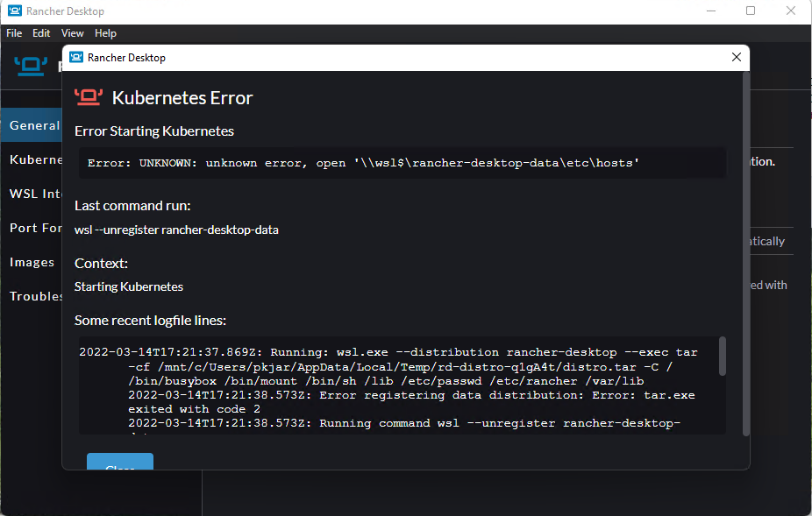Click the logfile box scrollbar thumb
Image resolution: width=812 pixels, height=516 pixels.
(722, 356)
